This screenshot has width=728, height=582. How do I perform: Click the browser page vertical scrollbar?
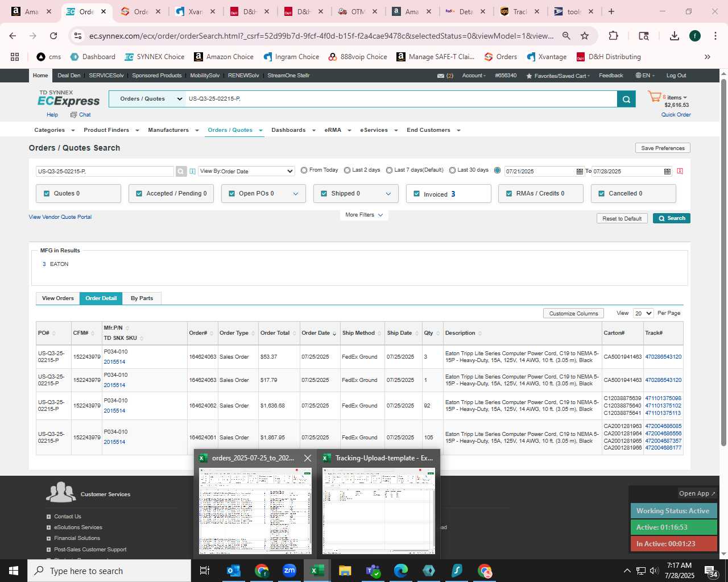tap(724, 261)
